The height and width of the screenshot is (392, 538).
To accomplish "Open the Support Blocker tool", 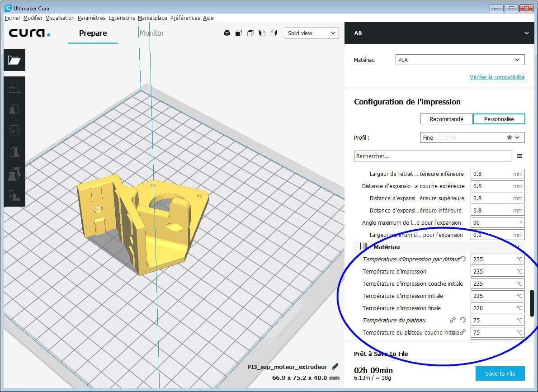I will coord(14,196).
